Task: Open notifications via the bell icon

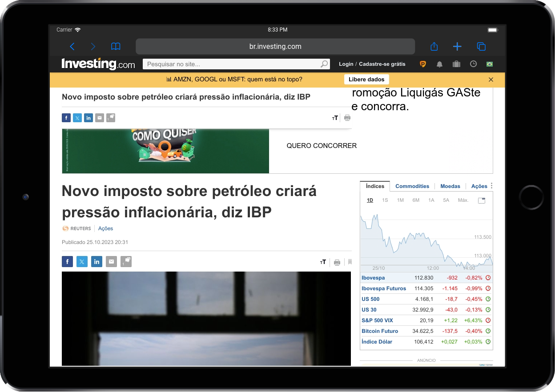Action: coord(439,64)
